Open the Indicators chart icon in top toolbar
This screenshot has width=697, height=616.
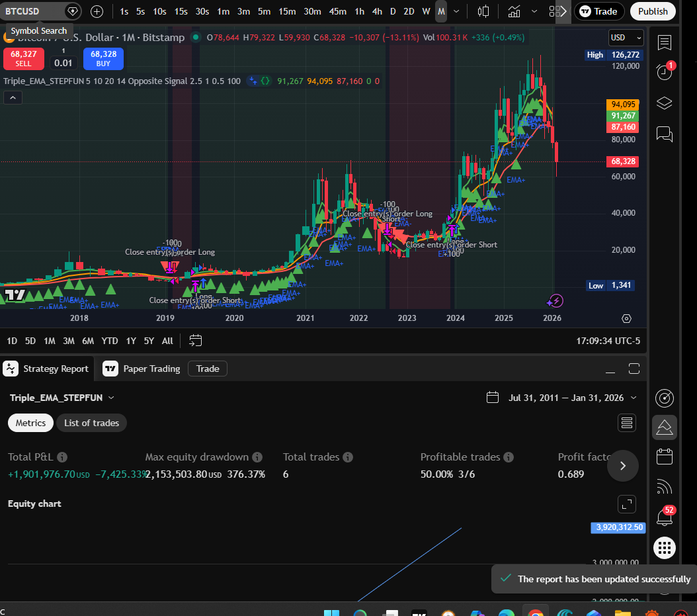coord(514,11)
